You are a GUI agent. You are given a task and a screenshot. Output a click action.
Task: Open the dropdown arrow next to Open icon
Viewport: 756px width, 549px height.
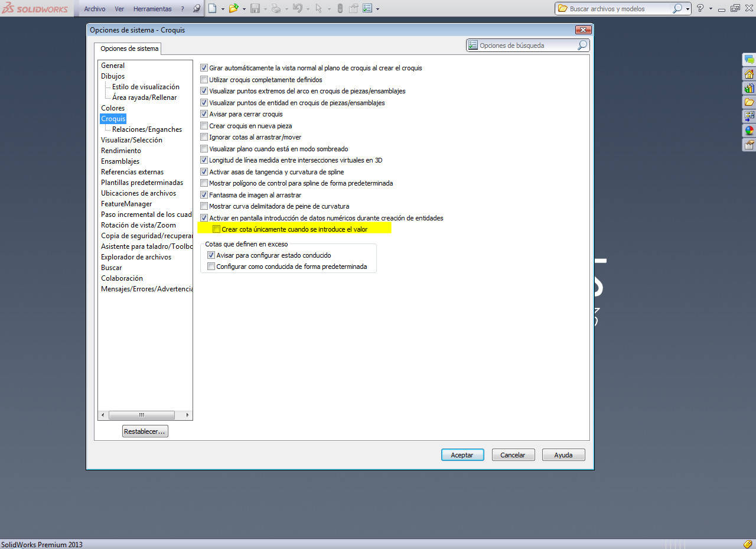tap(243, 9)
